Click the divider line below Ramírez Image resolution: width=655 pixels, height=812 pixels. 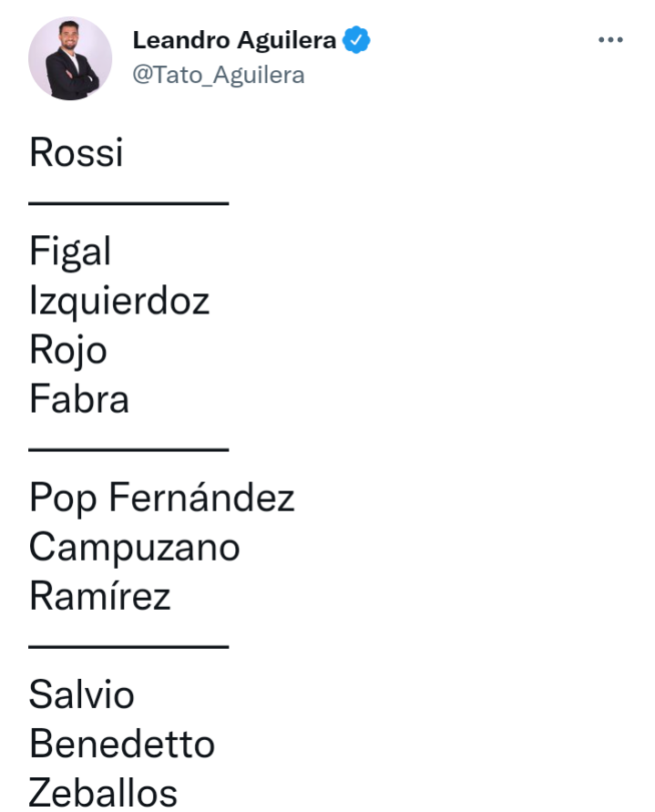coord(128,646)
